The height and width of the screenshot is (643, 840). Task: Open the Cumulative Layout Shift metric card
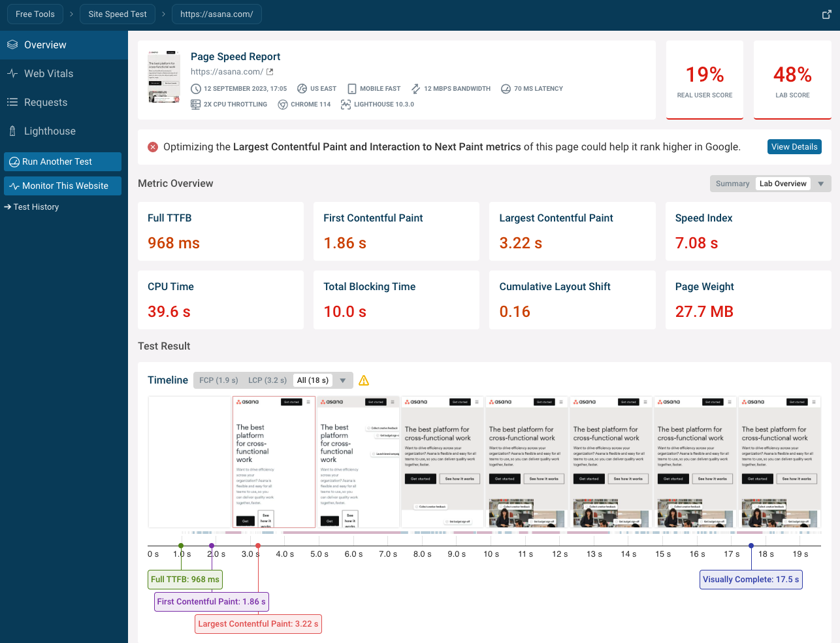[573, 300]
